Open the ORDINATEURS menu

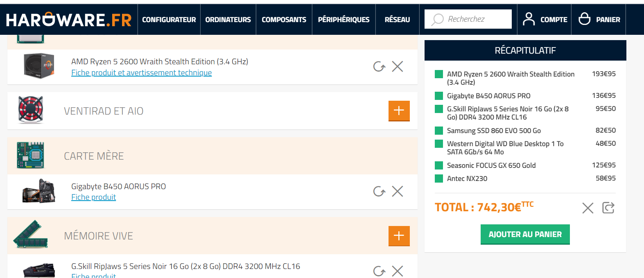[x=228, y=20]
